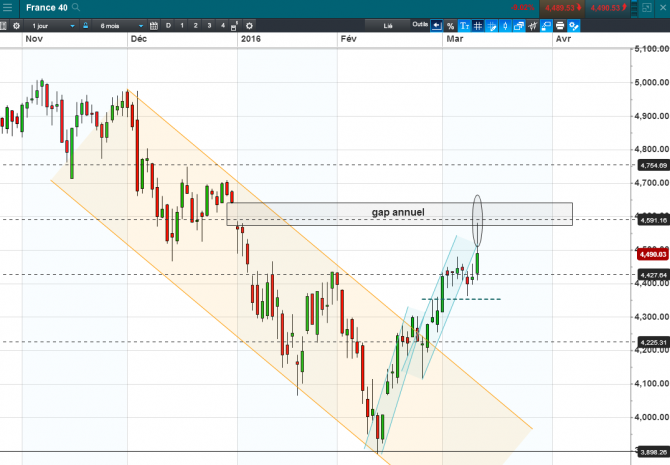
Task: Open the calendar date picker
Action: click(x=154, y=26)
